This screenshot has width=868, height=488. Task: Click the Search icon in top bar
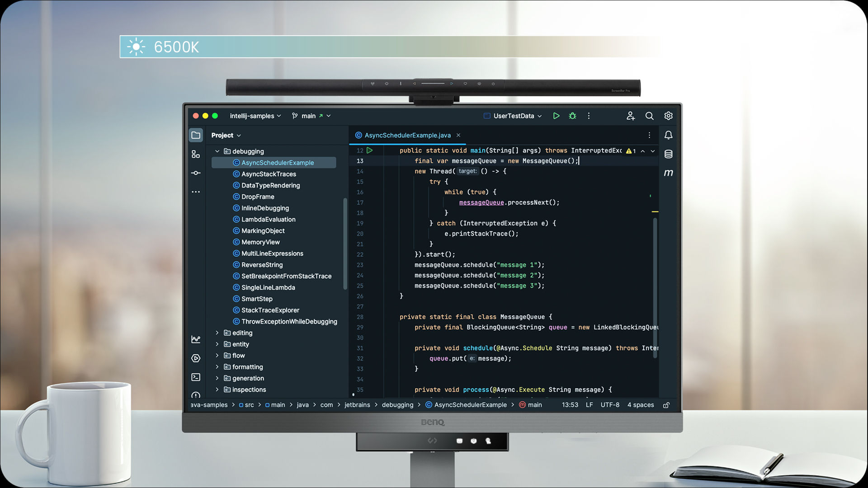tap(649, 116)
